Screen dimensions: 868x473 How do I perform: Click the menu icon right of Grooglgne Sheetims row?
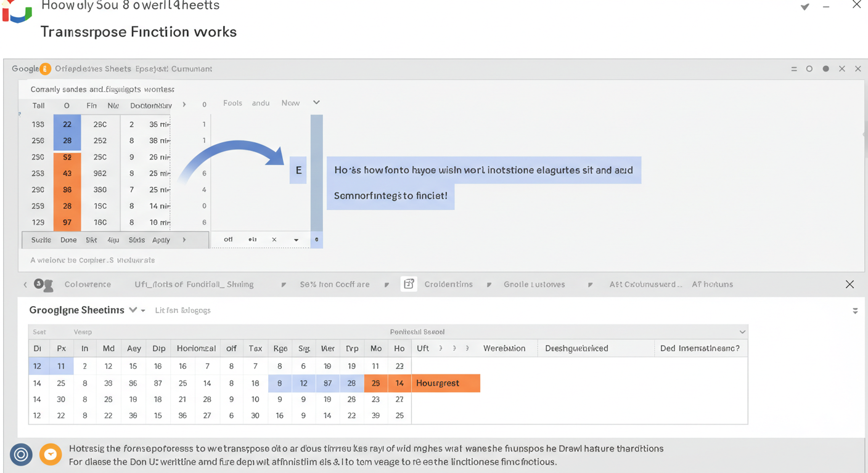point(855,311)
